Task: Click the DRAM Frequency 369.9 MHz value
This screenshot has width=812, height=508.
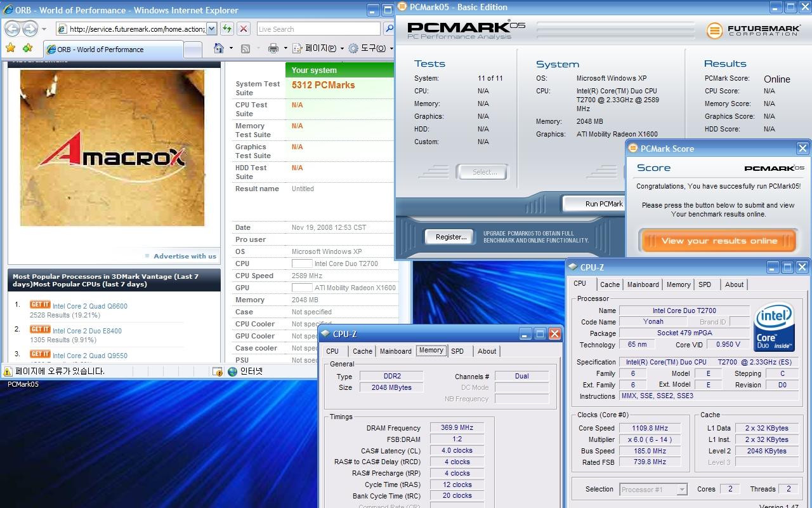Action: coord(457,428)
